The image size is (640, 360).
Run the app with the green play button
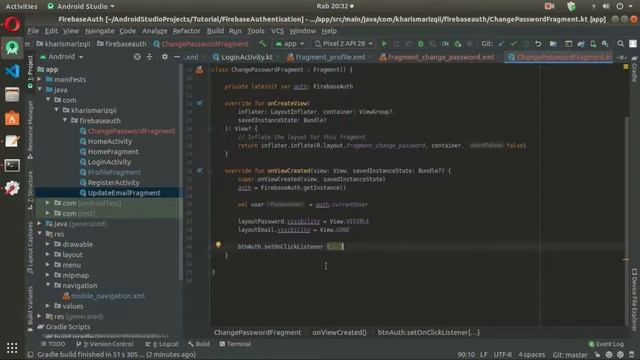384,44
